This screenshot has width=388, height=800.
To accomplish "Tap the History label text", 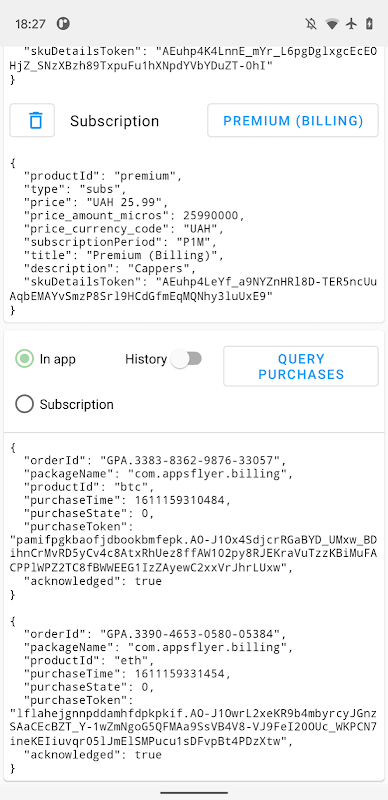I will click(x=146, y=359).
